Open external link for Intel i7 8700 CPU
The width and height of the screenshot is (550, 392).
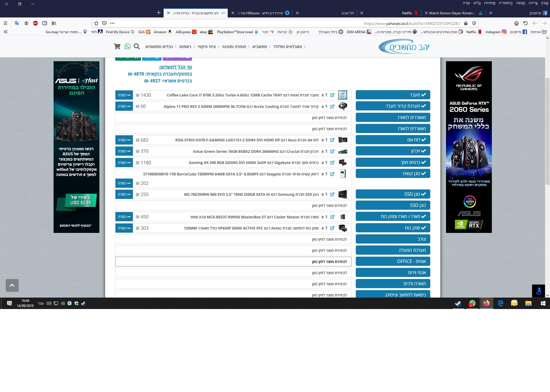pos(332,95)
